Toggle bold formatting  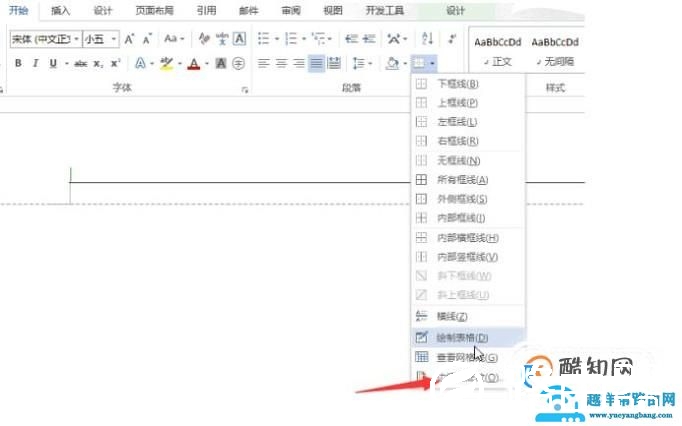click(18, 64)
